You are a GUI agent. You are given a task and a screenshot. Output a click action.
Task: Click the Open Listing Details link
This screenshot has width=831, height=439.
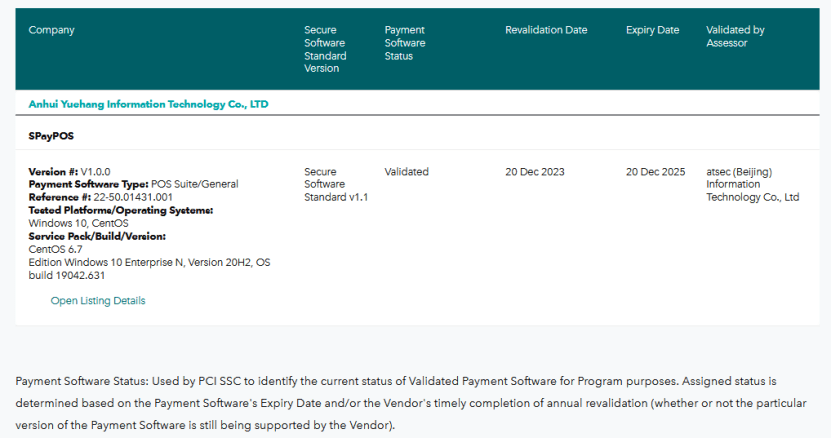[98, 301]
